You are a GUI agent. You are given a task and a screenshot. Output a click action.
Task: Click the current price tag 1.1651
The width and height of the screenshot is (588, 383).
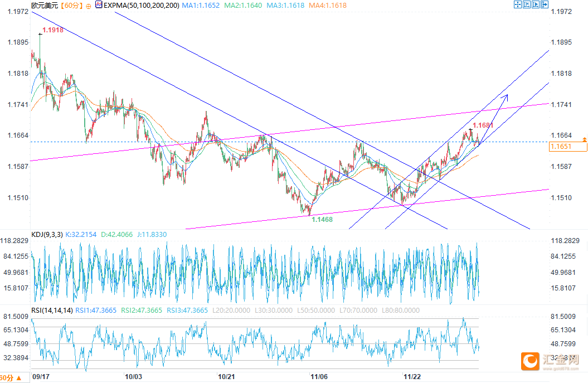568,147
